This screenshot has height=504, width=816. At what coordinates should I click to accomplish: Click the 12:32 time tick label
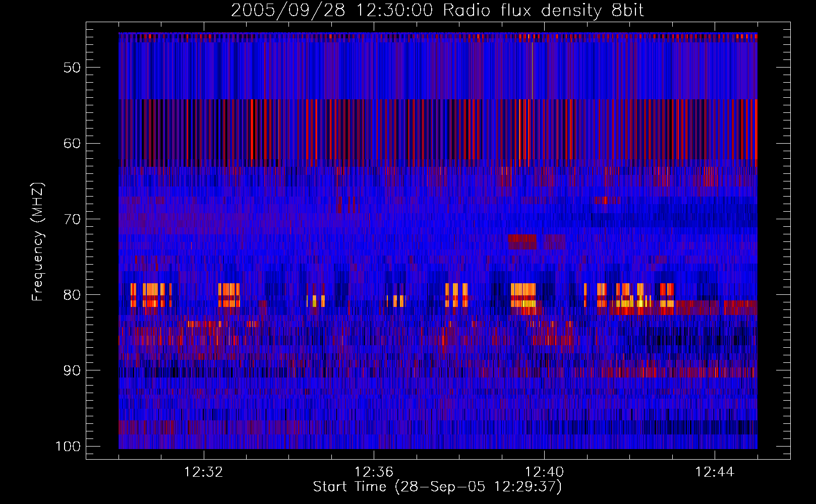point(203,472)
